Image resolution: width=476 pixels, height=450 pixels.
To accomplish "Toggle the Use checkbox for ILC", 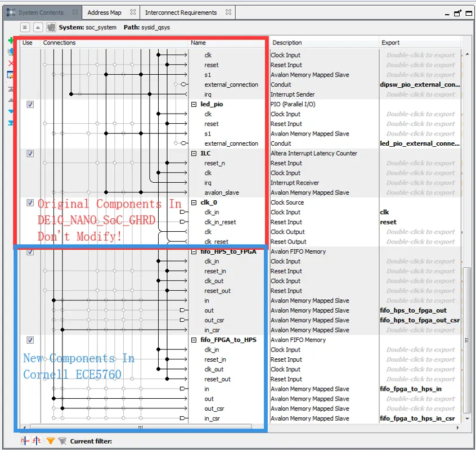I will click(30, 154).
